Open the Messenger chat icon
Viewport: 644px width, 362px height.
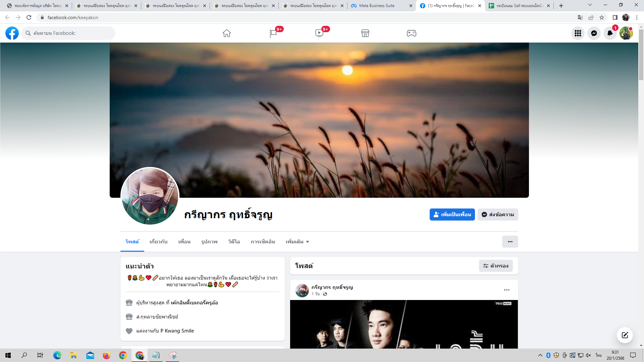point(594,33)
